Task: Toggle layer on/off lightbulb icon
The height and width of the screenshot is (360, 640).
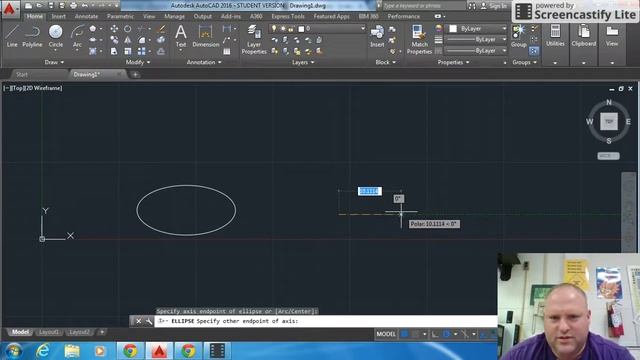Action: 274,29
